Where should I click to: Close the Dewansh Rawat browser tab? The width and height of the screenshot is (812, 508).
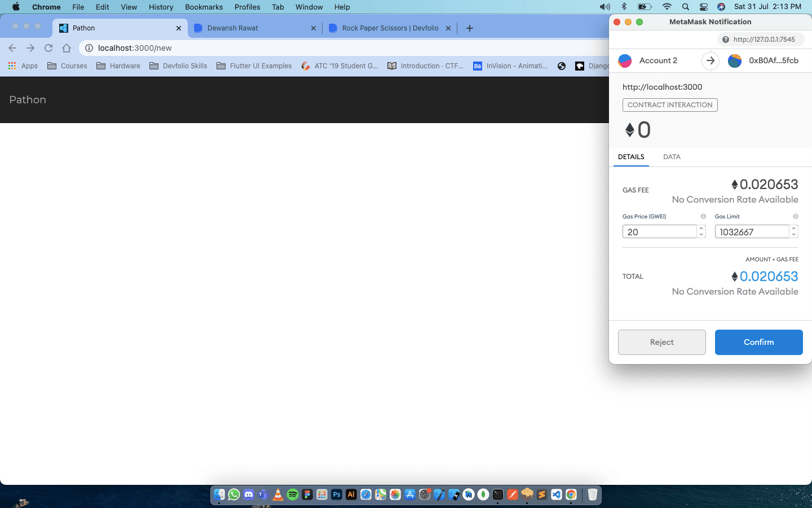coord(314,28)
